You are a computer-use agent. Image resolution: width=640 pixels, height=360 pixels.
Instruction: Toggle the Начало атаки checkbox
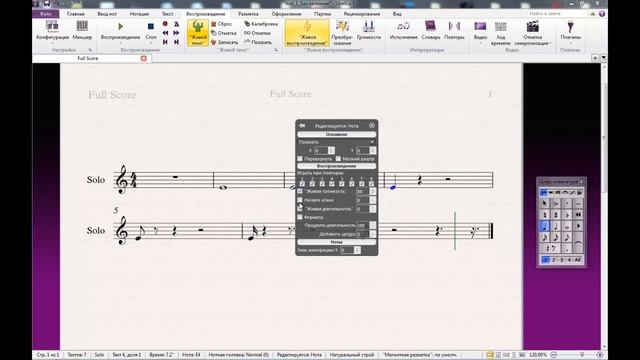click(x=300, y=200)
